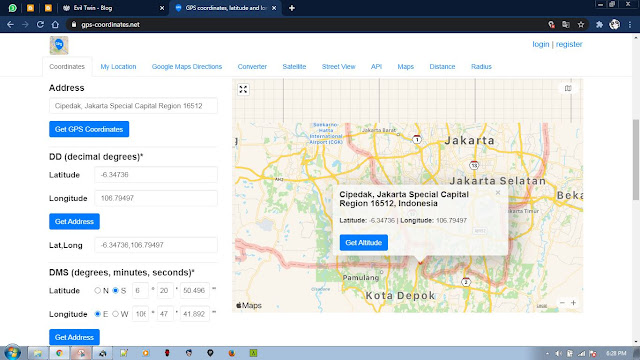This screenshot has width=640, height=360.
Task: Open the Coordinates tab
Action: click(x=67, y=67)
